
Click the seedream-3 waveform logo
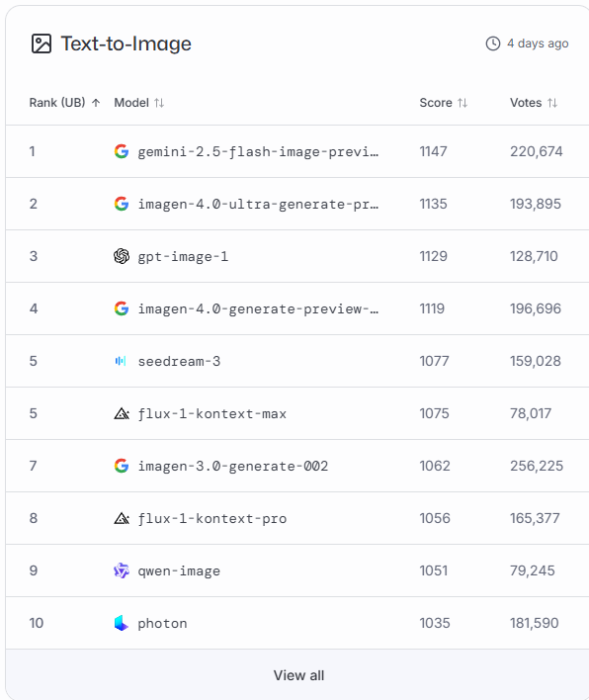click(121, 361)
